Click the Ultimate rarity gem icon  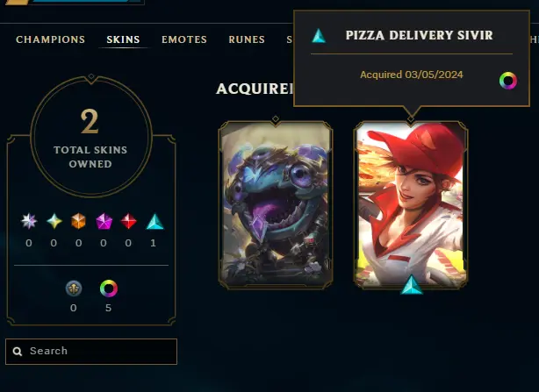(x=29, y=221)
